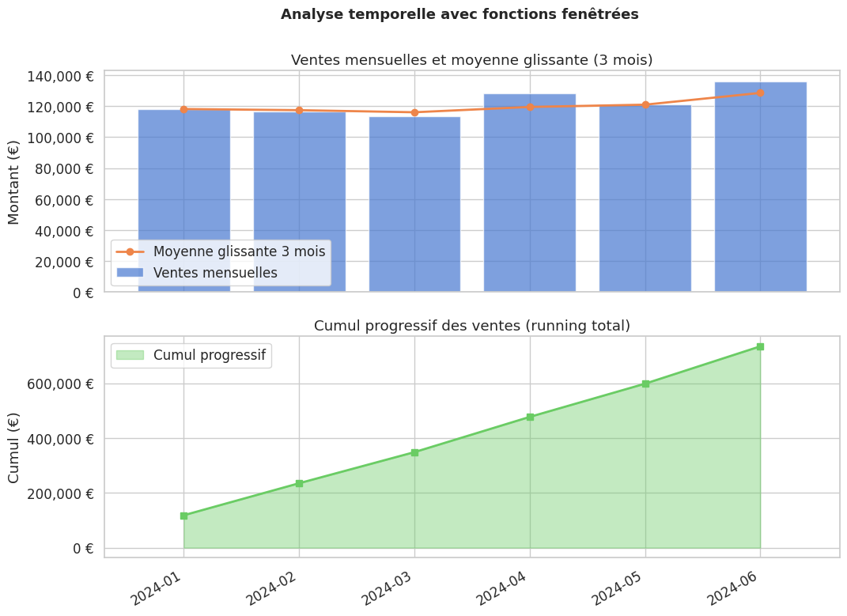
Task: Select the 'Cumul progressif des ventes' subplot title
Action: pos(471,326)
